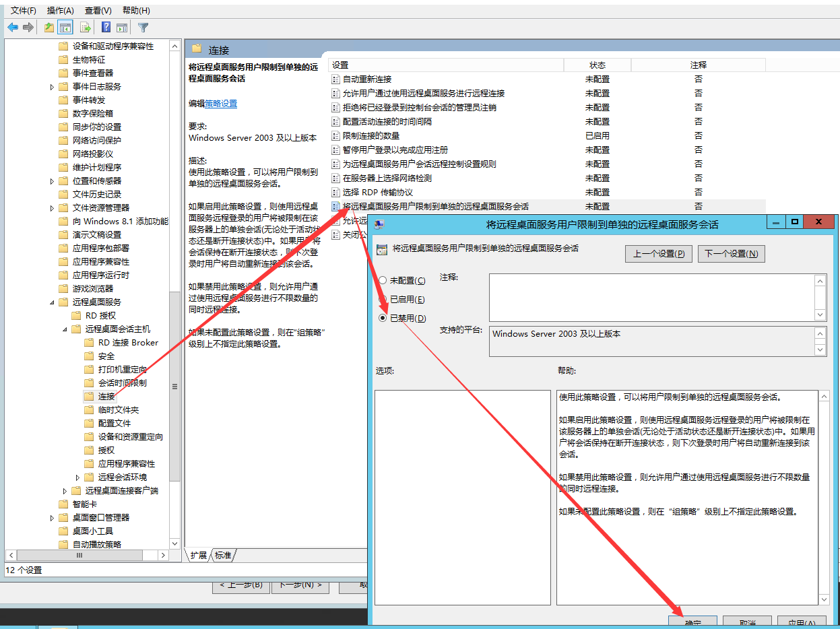Screen dimensions: 840x629
Task: Select the 未配置(C) radio button
Action: click(x=383, y=281)
